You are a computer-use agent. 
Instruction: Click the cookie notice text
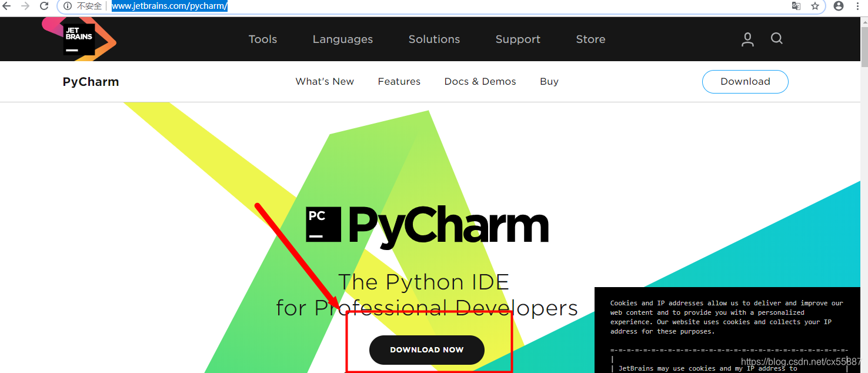[x=727, y=317]
